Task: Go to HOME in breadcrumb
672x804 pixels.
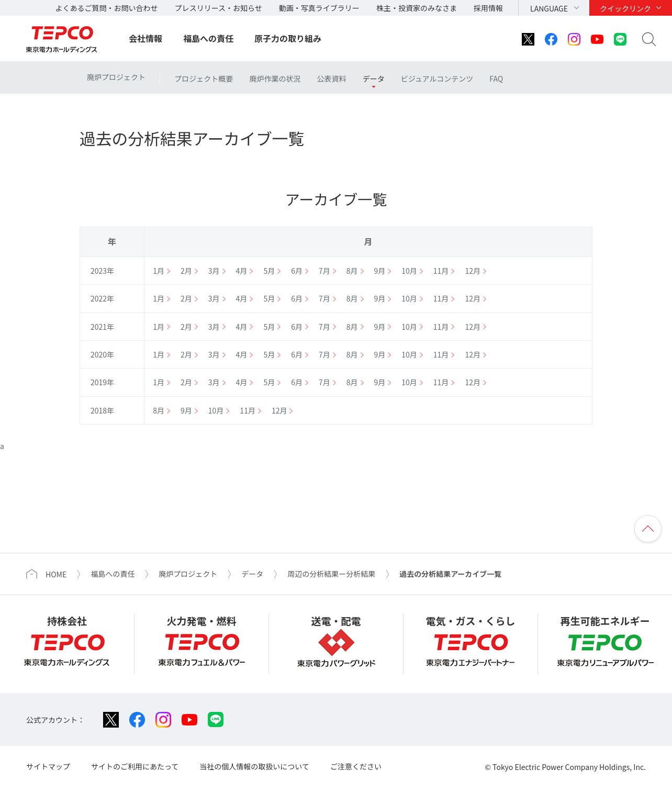Action: (x=56, y=575)
